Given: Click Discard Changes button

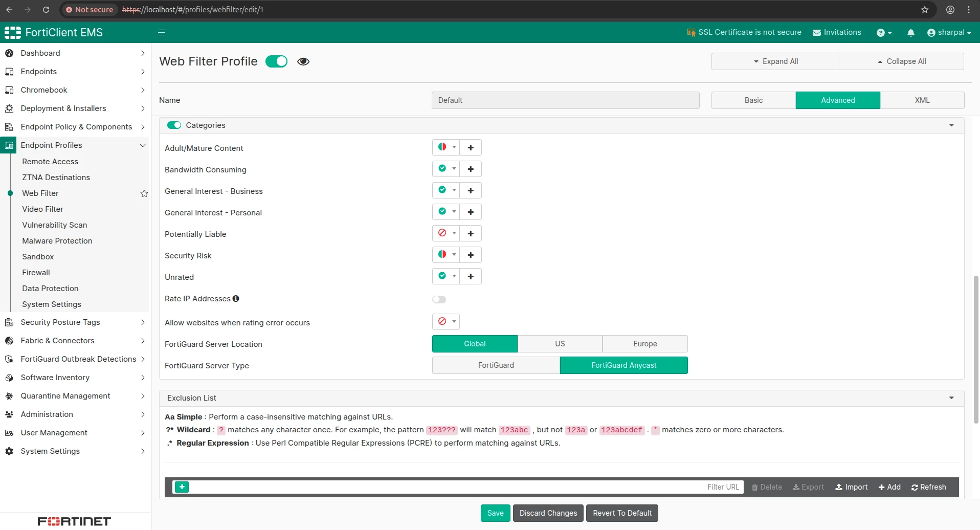Looking at the screenshot, I should [x=548, y=513].
